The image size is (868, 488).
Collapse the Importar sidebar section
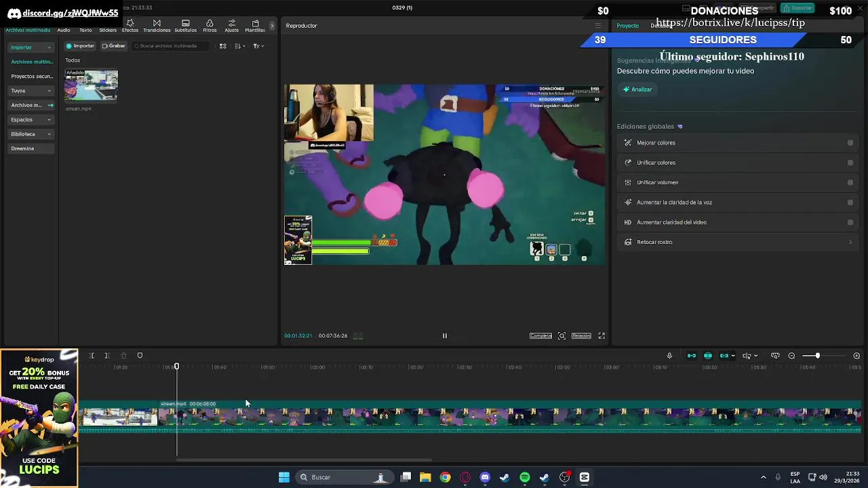click(x=50, y=47)
